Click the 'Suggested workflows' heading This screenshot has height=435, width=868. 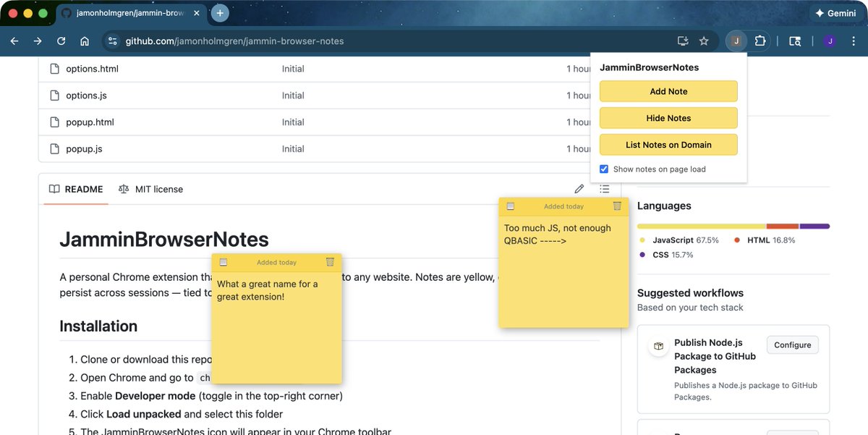tap(690, 293)
